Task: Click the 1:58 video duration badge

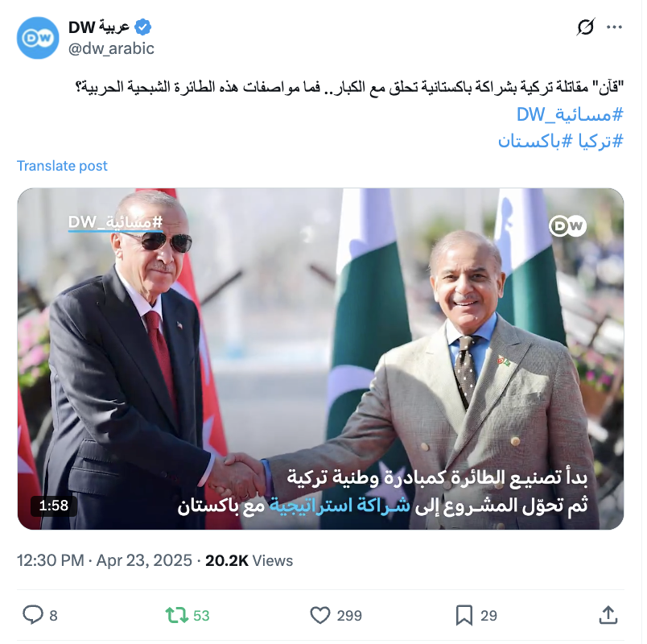Action: [54, 506]
